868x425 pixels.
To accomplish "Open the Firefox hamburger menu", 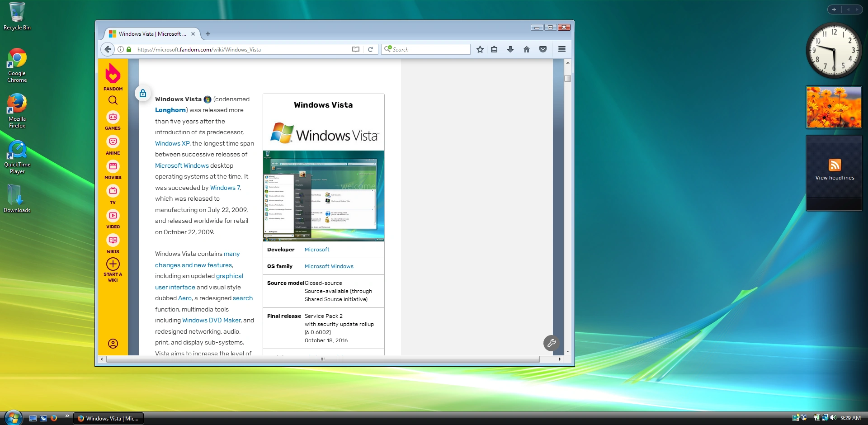I will pos(561,49).
